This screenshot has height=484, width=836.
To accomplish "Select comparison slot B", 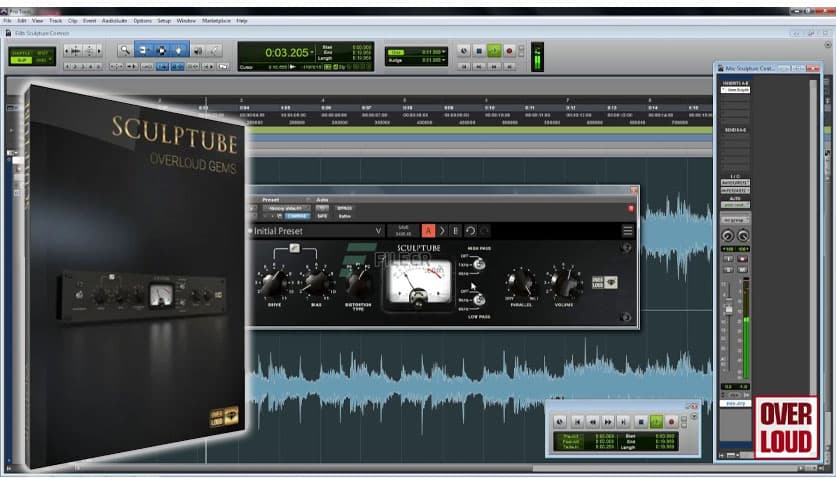I will [455, 230].
